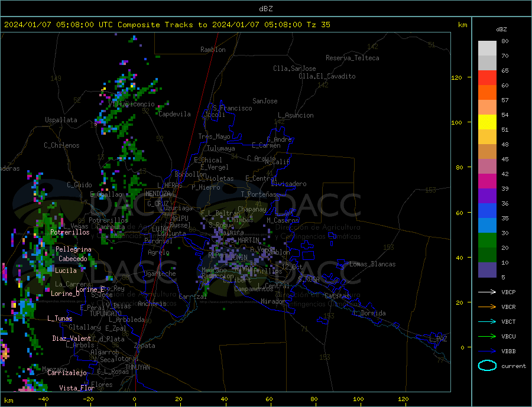Click the Mirador label
The image size is (532, 407).
(x=273, y=301)
